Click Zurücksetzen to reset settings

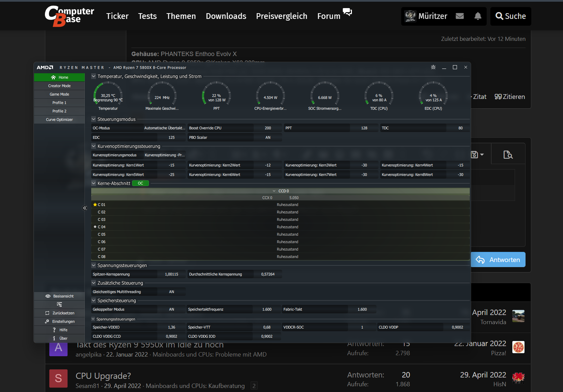point(59,313)
